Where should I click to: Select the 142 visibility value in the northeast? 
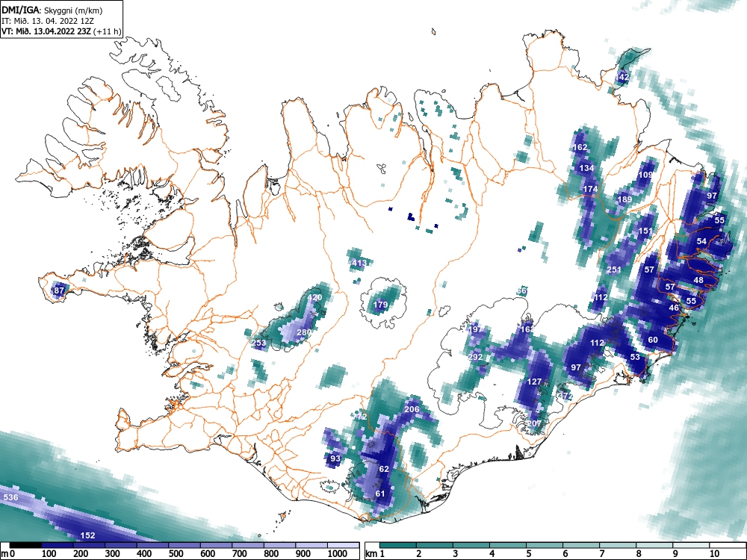click(x=622, y=77)
